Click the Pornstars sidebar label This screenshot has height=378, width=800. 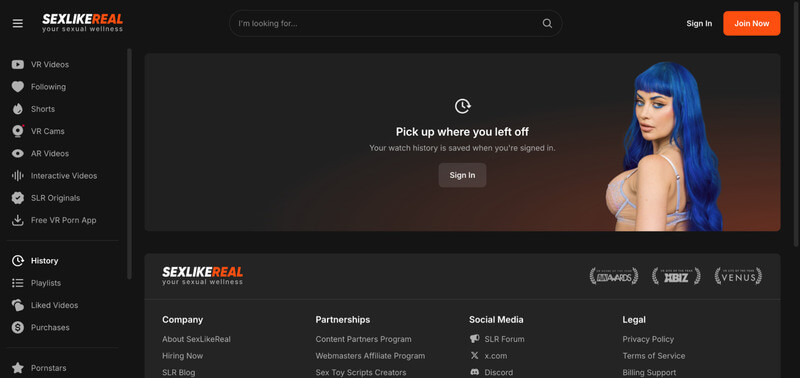coord(48,368)
